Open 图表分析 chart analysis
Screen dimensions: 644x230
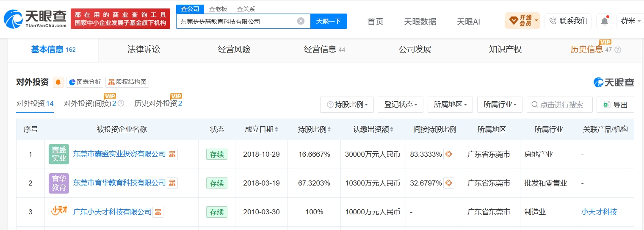85,82
